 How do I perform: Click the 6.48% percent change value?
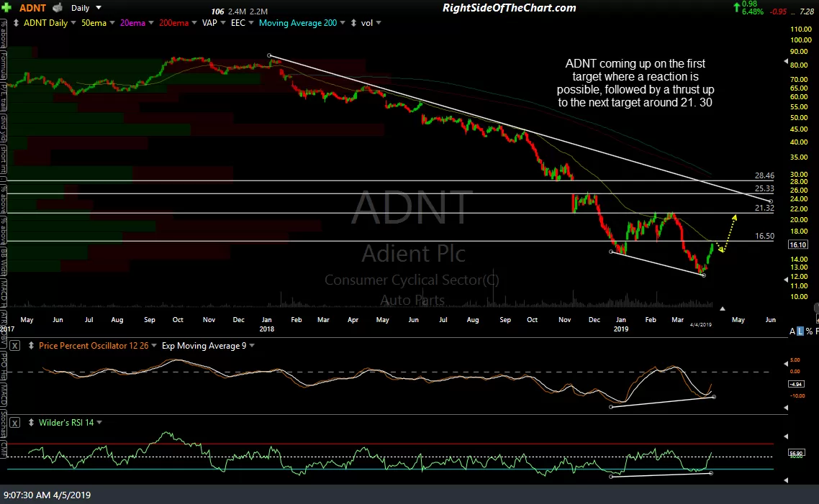[x=753, y=12]
